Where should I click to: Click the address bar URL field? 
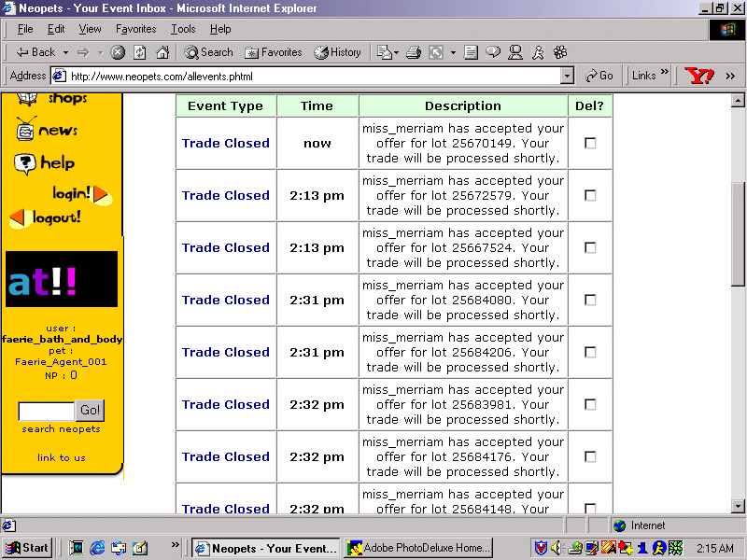click(306, 77)
